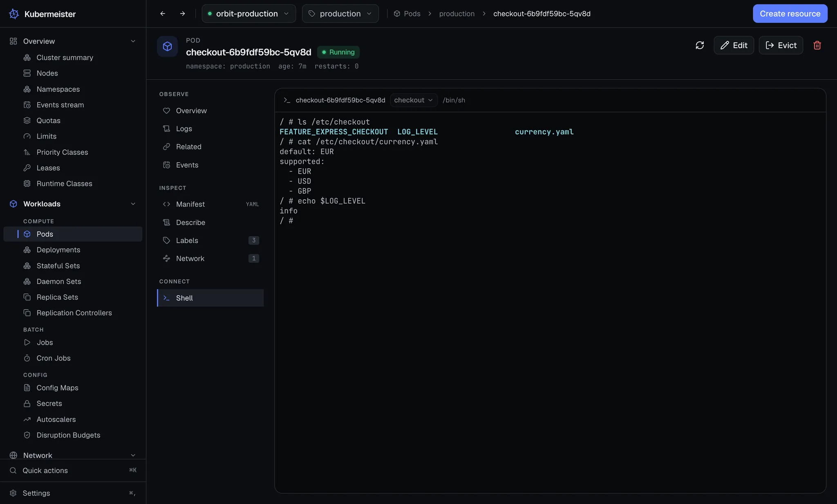
Task: Open Quick actions search
Action: [x=73, y=471]
